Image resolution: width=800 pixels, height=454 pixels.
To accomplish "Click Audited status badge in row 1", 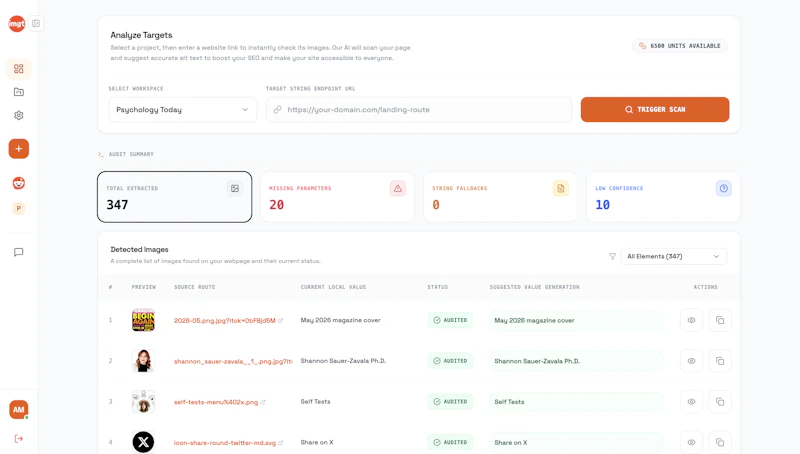I will 451,320.
